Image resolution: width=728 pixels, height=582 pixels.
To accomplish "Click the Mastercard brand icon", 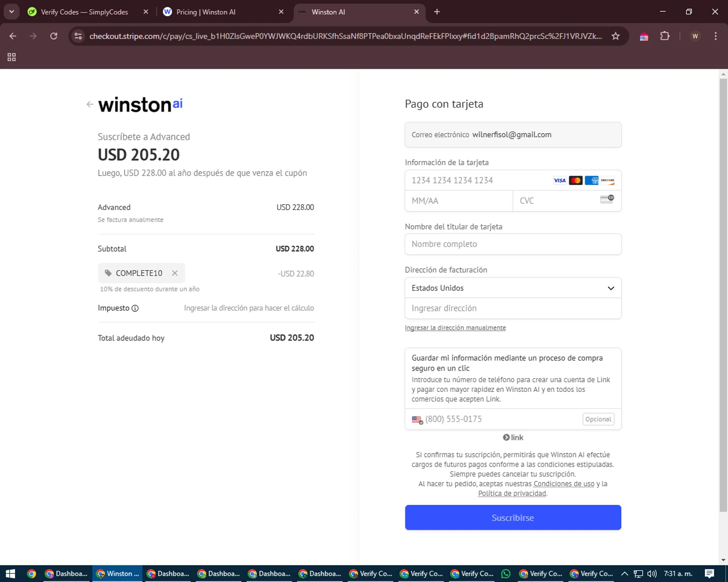I will pos(576,180).
